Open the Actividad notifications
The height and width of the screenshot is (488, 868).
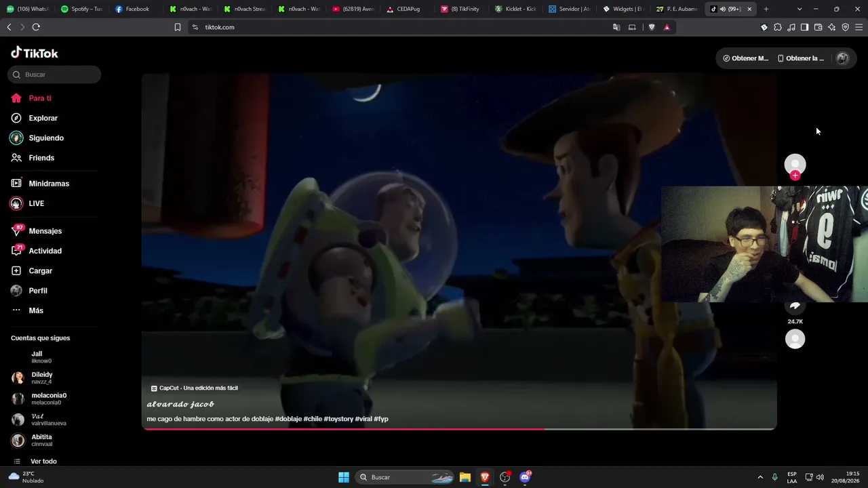(x=45, y=251)
